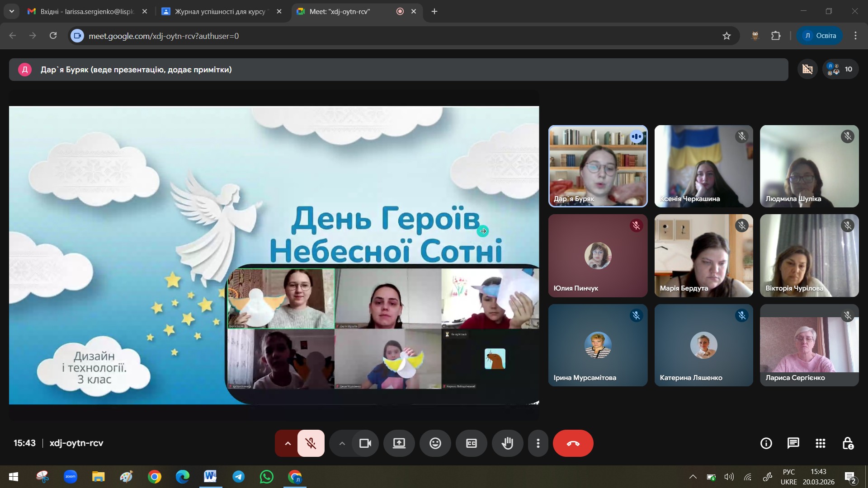
Task: Click the raise hand icon
Action: [507, 443]
